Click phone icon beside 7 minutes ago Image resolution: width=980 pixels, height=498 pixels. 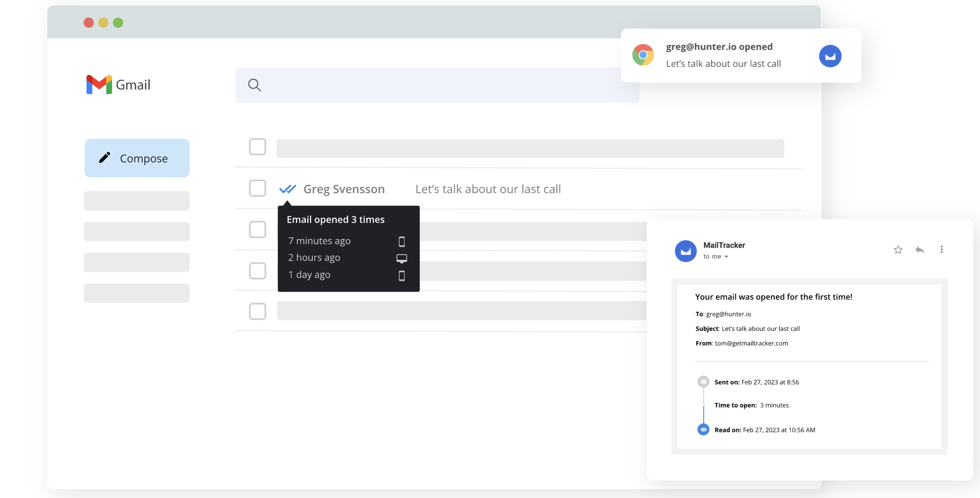pos(402,241)
